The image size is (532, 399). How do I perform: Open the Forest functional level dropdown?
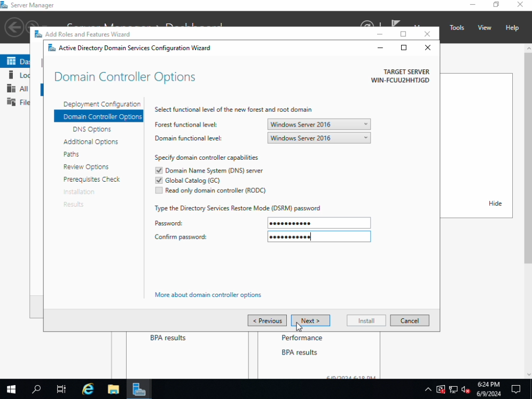point(319,124)
